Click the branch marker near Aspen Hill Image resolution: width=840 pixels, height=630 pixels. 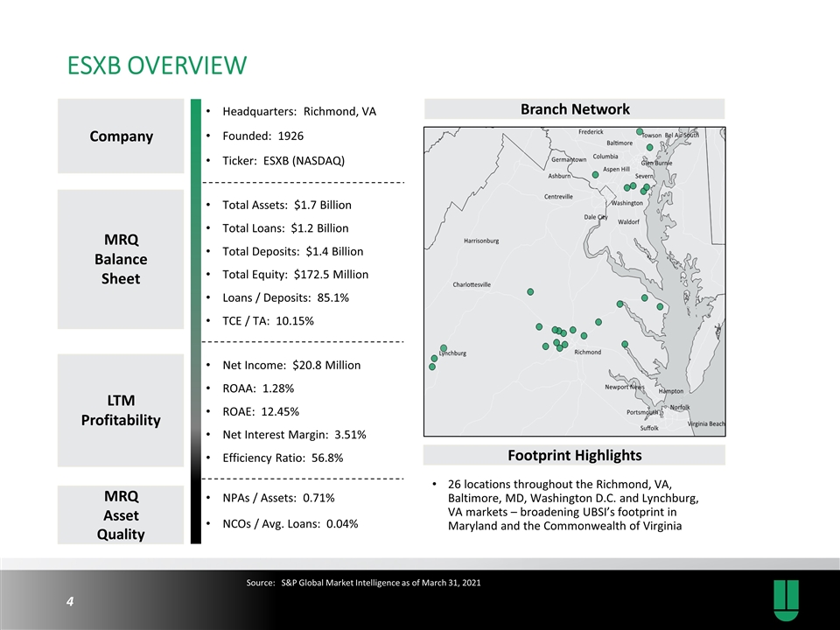tap(595, 175)
